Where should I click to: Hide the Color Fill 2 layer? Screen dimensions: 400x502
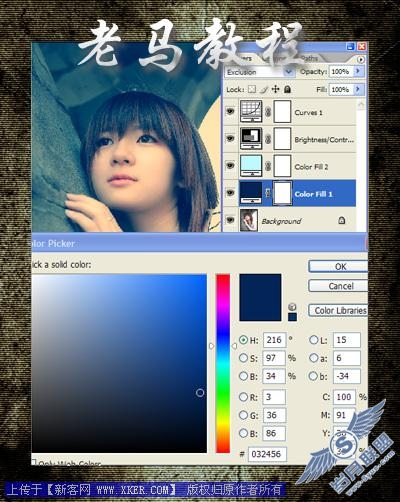(x=230, y=166)
